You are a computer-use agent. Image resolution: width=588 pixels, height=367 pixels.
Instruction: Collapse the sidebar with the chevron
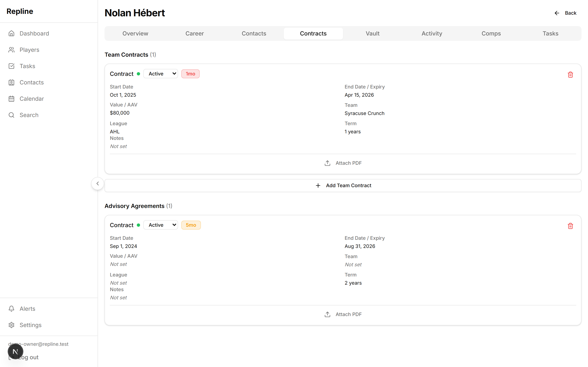tap(97, 183)
